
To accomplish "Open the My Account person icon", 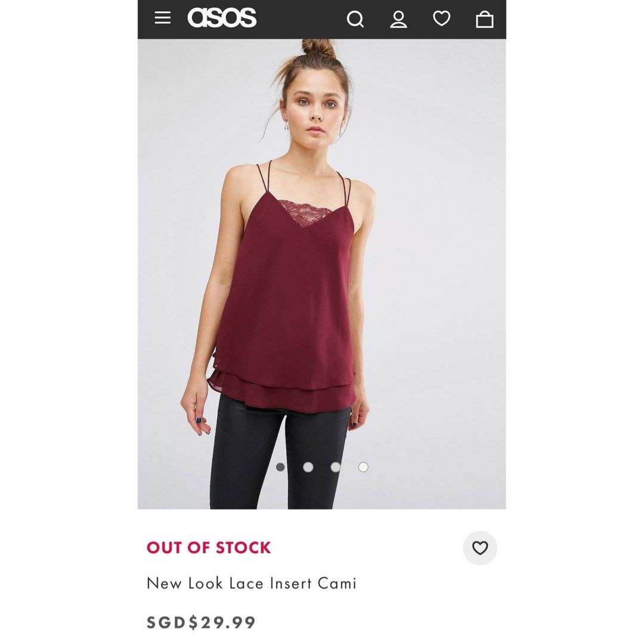I will pyautogui.click(x=398, y=19).
